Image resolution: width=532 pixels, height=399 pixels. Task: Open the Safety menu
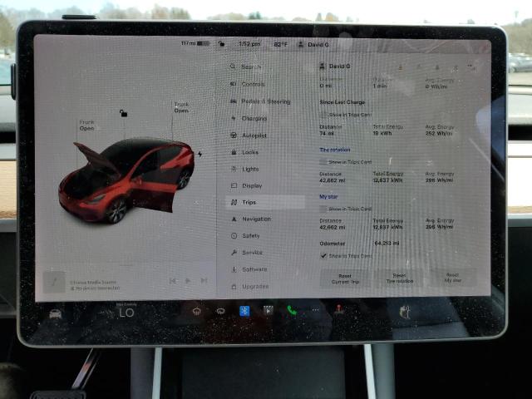(251, 236)
